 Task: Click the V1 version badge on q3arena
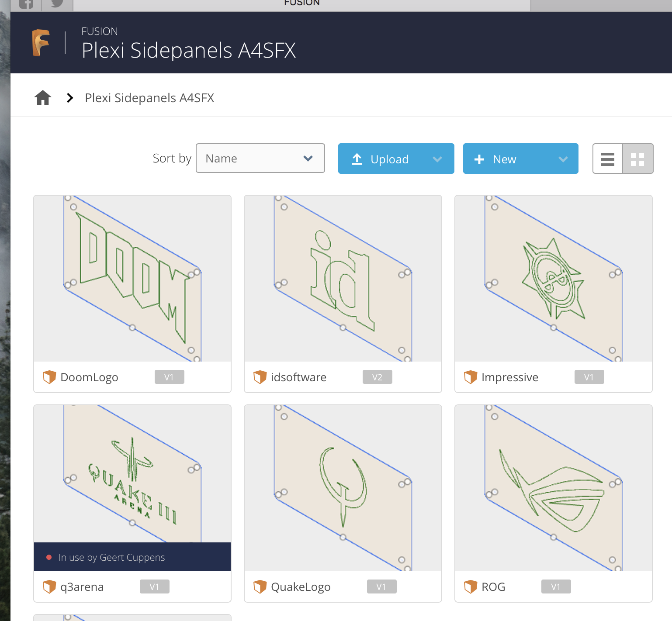point(154,586)
